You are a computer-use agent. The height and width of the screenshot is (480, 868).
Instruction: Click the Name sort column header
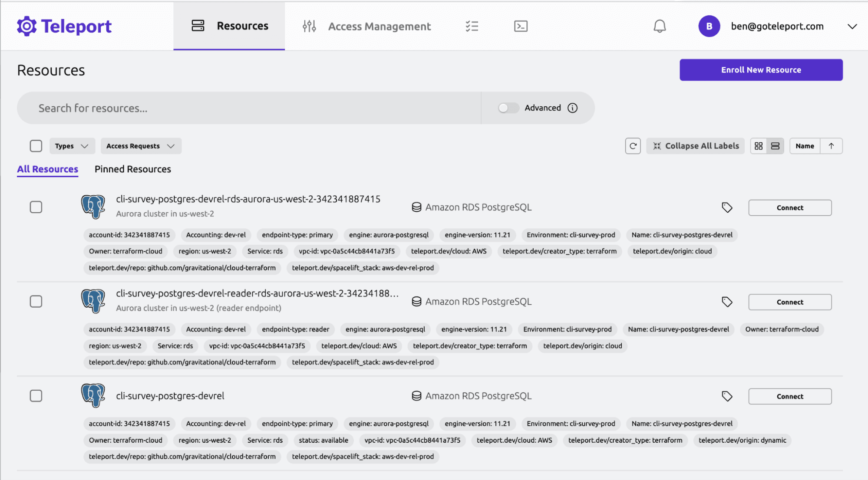(805, 145)
